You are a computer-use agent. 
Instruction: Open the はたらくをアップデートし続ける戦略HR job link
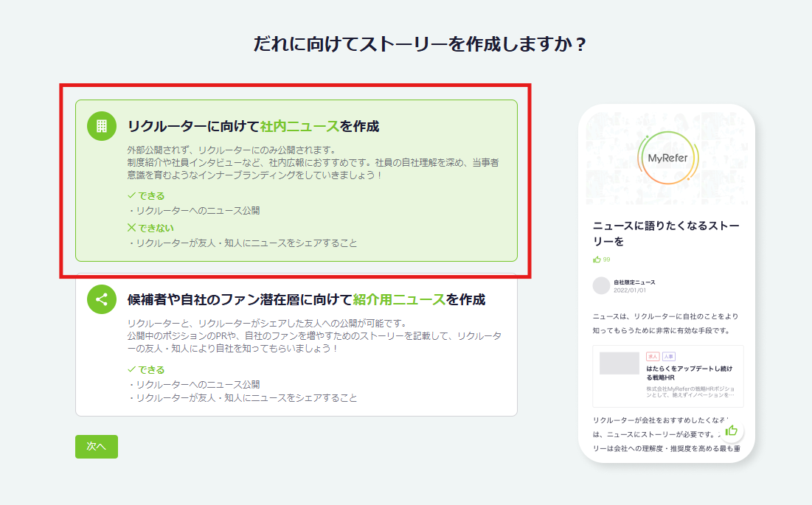[x=690, y=372]
